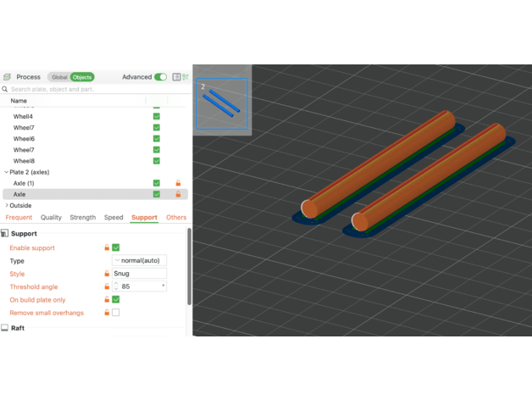Uncheck the Enable support checkbox
The height and width of the screenshot is (400, 532).
point(116,247)
